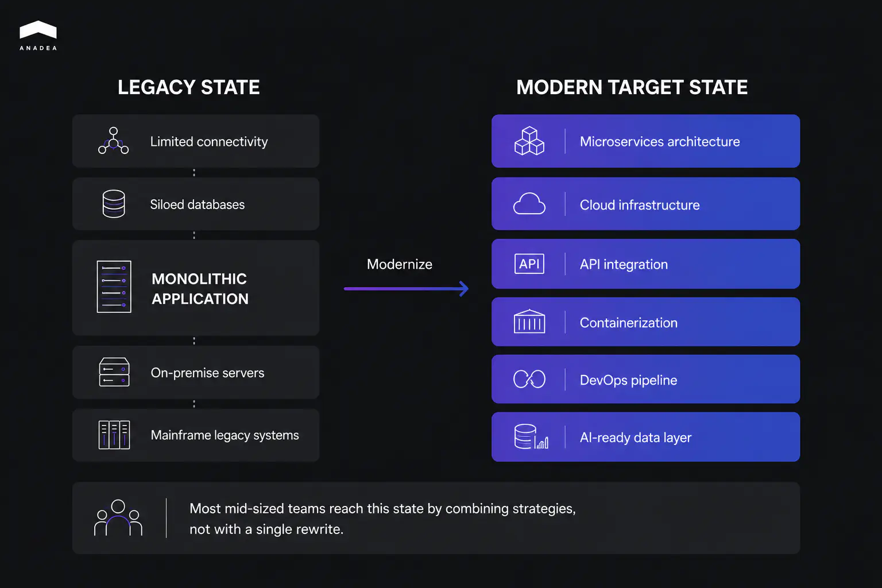Screen dimensions: 882x588
Task: Click the "MODERN TARGET STATE" heading
Action: click(632, 87)
